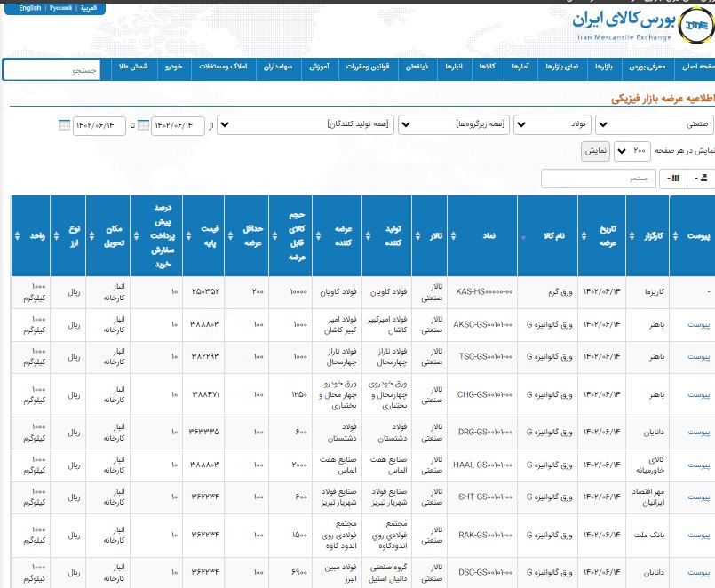Open the پیوست attachment link in DSC-GS row
Viewport: 715px width, 588px height.
pyautogui.click(x=699, y=573)
